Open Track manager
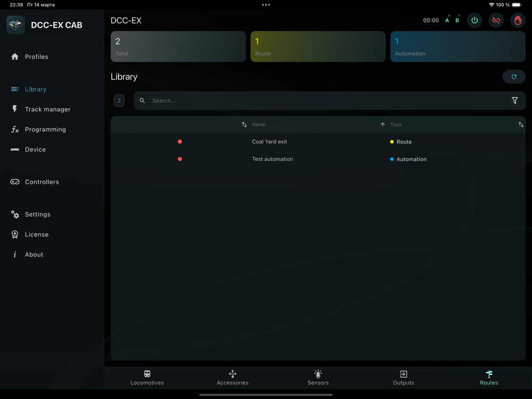The height and width of the screenshot is (399, 532). pyautogui.click(x=47, y=109)
